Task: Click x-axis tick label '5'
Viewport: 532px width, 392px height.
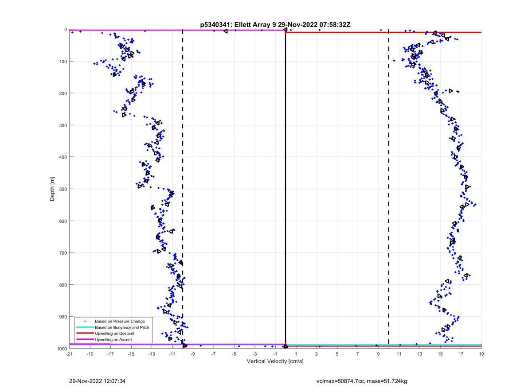Action: coord(337,354)
